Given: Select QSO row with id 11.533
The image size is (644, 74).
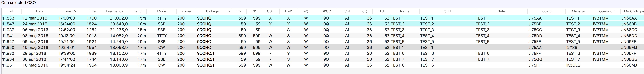Looking at the screenshot, I should pyautogui.click(x=322, y=18).
